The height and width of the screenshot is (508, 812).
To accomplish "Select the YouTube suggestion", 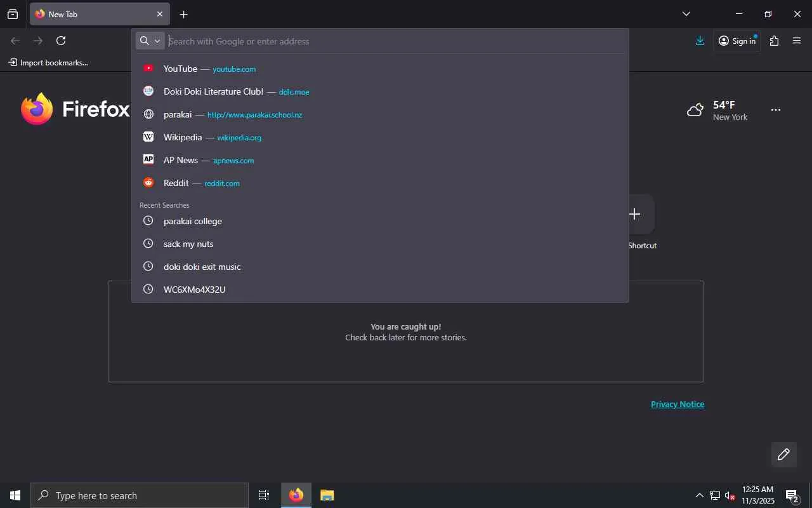I will pyautogui.click(x=380, y=69).
